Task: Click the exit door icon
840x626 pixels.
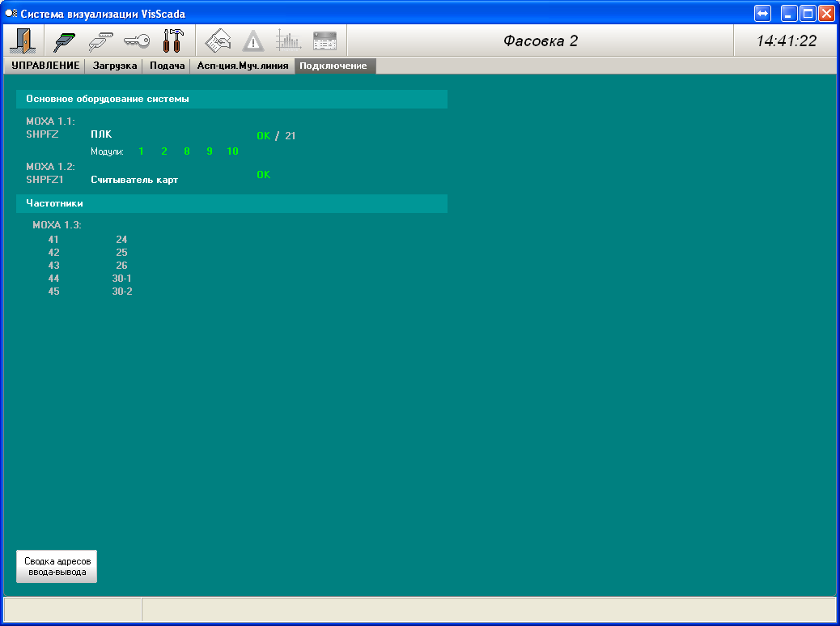Action: point(20,40)
